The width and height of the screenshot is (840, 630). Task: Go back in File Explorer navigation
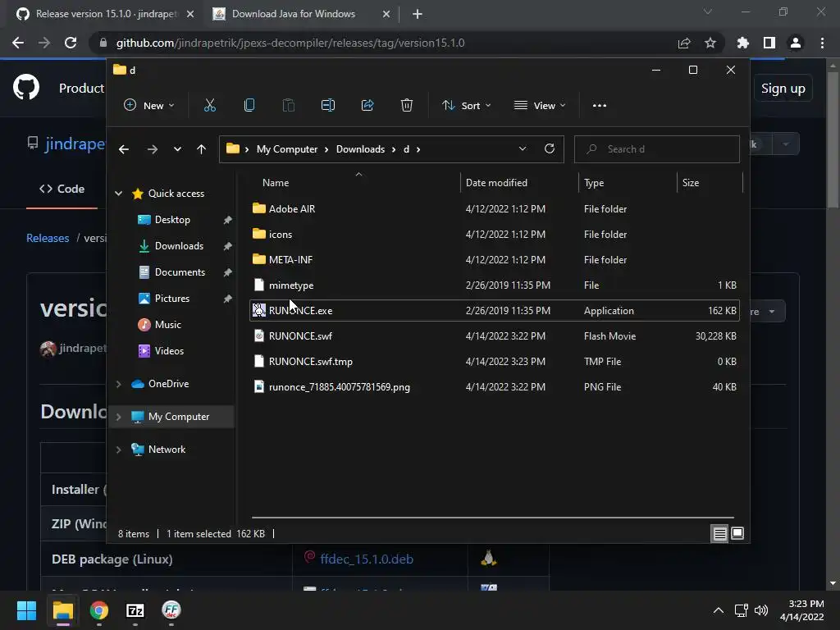tap(124, 149)
